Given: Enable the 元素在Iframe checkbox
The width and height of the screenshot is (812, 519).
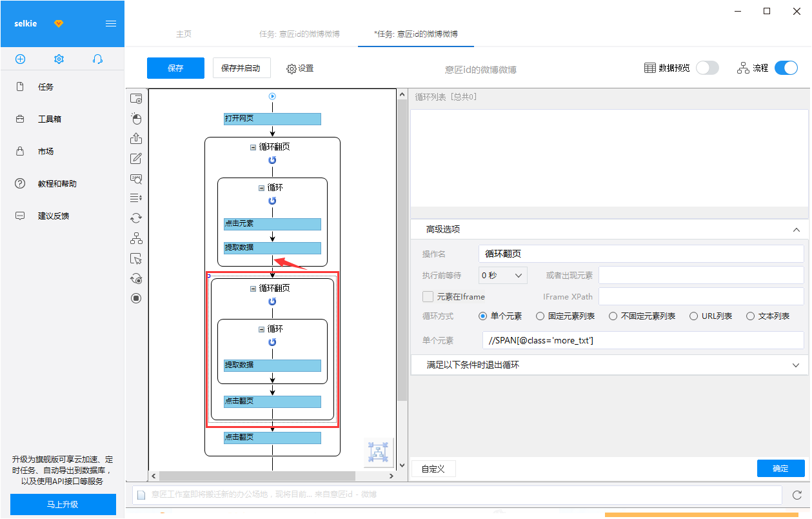Looking at the screenshot, I should pyautogui.click(x=428, y=297).
